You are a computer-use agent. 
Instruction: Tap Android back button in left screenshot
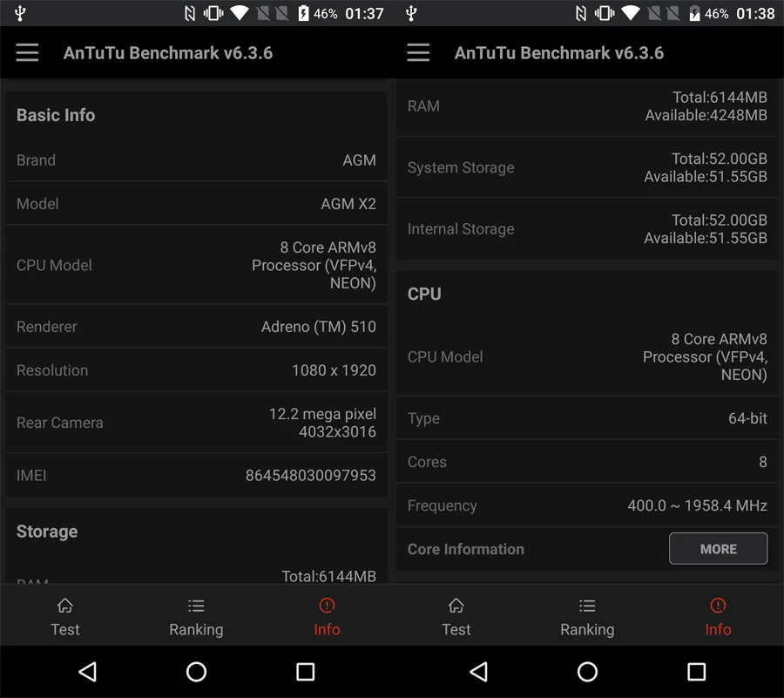tap(87, 672)
